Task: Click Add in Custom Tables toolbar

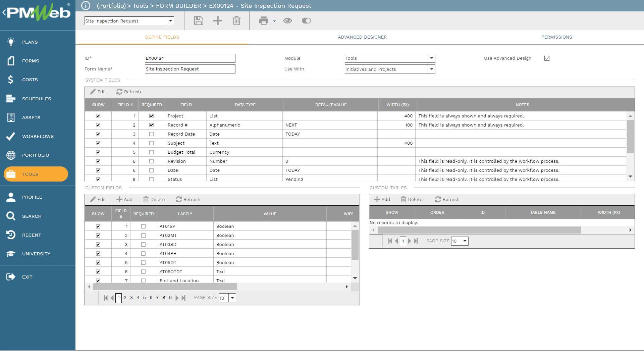Action: pyautogui.click(x=382, y=199)
